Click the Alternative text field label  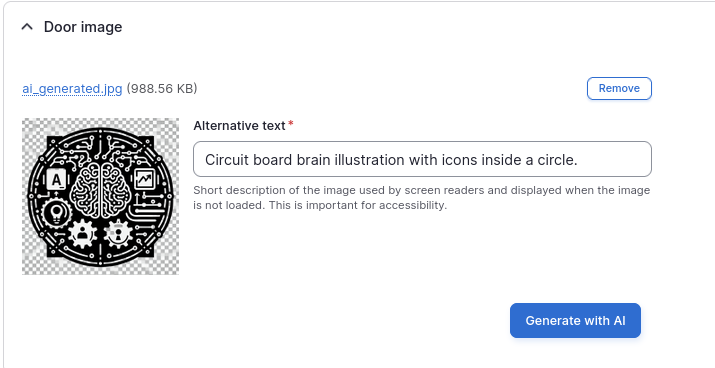(239, 125)
